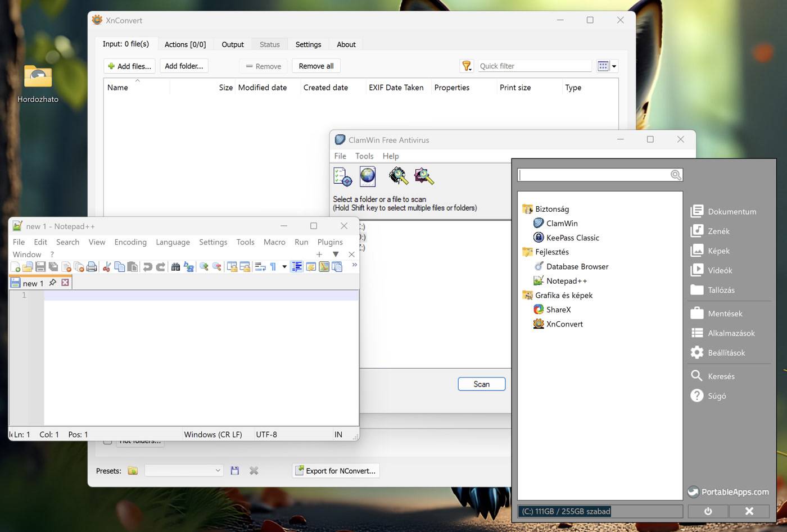The width and height of the screenshot is (787, 532).
Task: Click the Undo arrow in Notepad++ toolbar
Action: point(147,267)
